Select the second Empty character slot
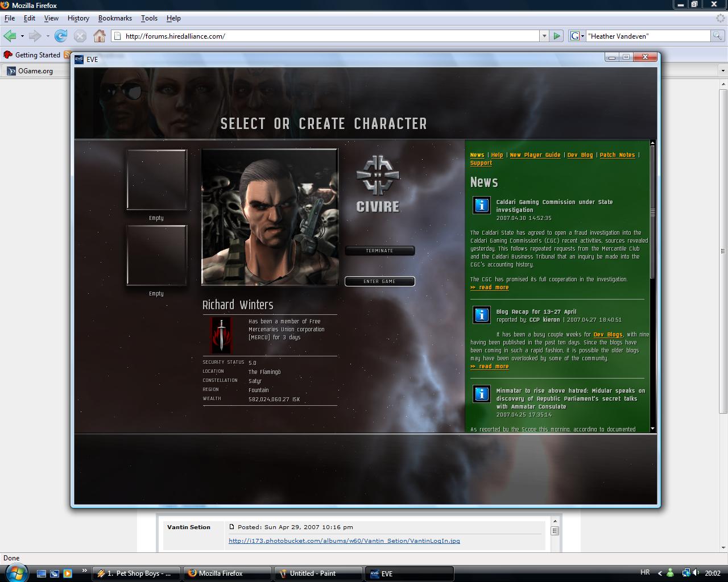Screen dimensions: 728x582 tap(156, 255)
